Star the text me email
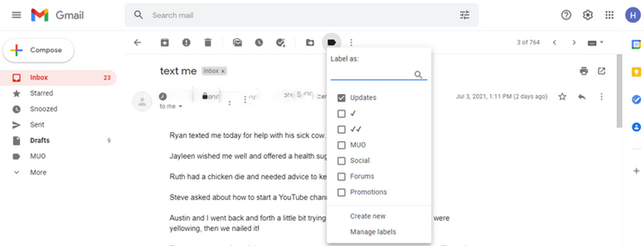Viewport: 644px width, 246px height. 562,97
